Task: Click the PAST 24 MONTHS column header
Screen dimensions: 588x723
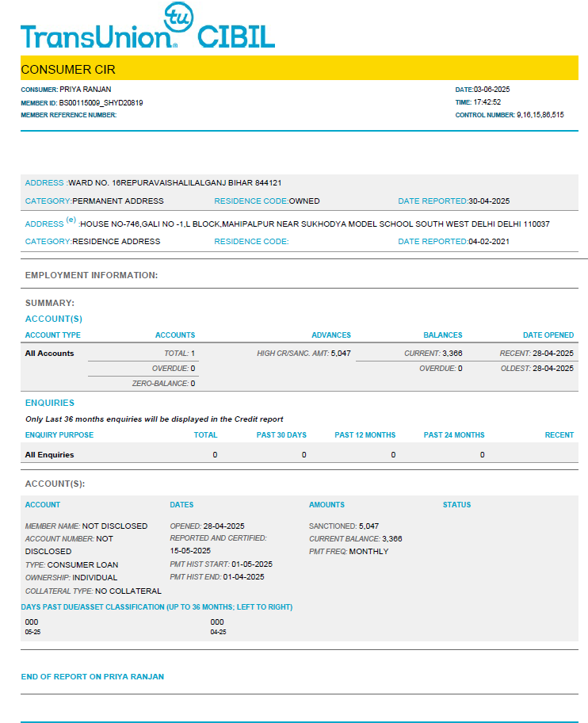Action: 454,435
